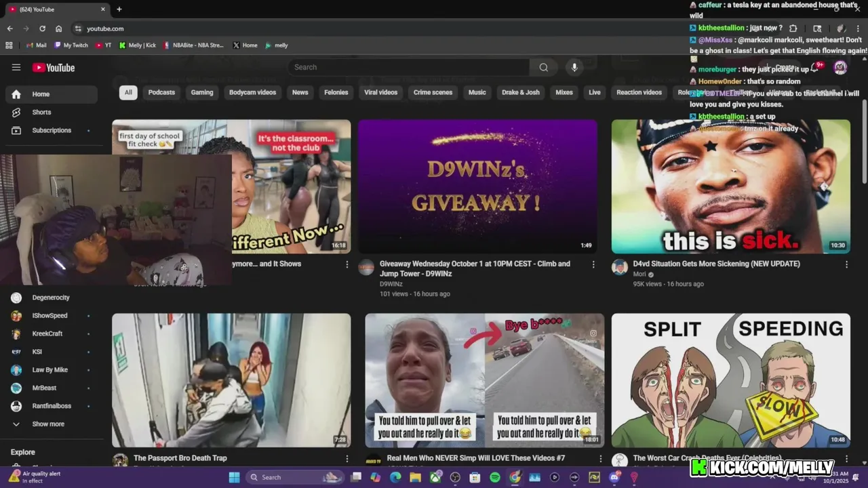
Task: Select the News filter chip
Action: tap(300, 92)
